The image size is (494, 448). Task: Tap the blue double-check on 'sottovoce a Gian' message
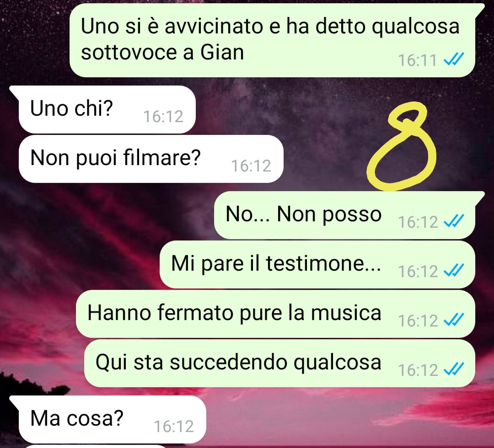tap(454, 59)
